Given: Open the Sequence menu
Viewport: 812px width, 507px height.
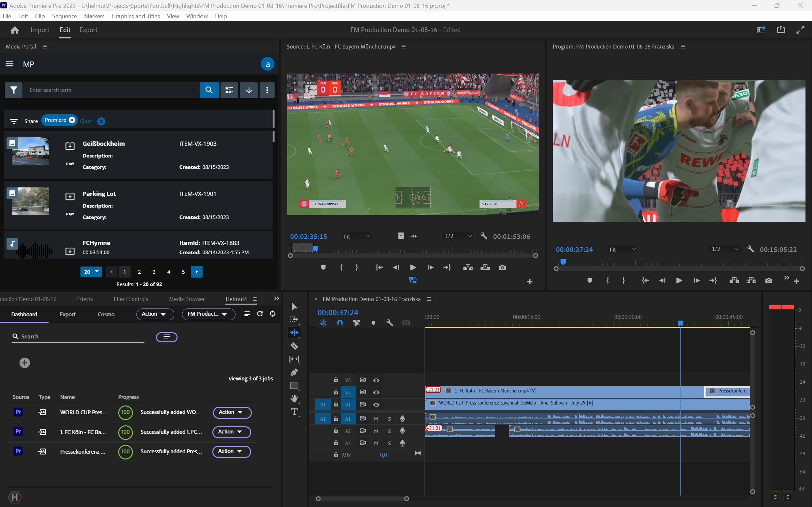Looking at the screenshot, I should (64, 16).
